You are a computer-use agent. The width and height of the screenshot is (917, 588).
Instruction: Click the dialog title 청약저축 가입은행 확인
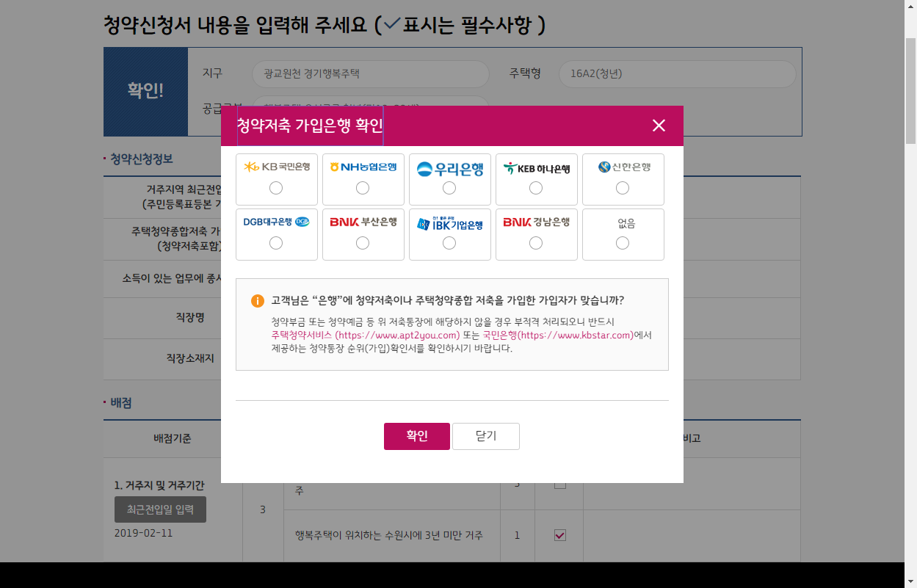(x=310, y=126)
